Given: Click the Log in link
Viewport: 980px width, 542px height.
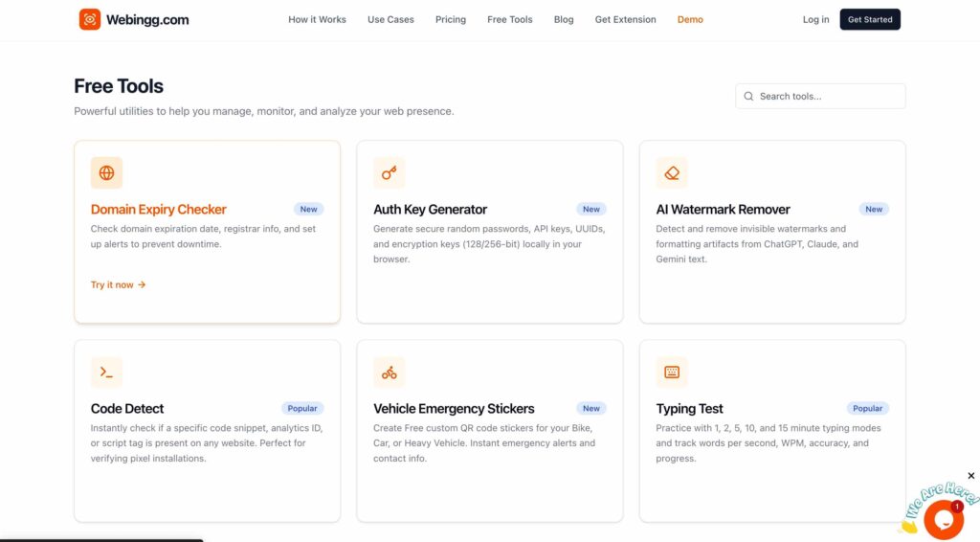Looking at the screenshot, I should [x=815, y=19].
